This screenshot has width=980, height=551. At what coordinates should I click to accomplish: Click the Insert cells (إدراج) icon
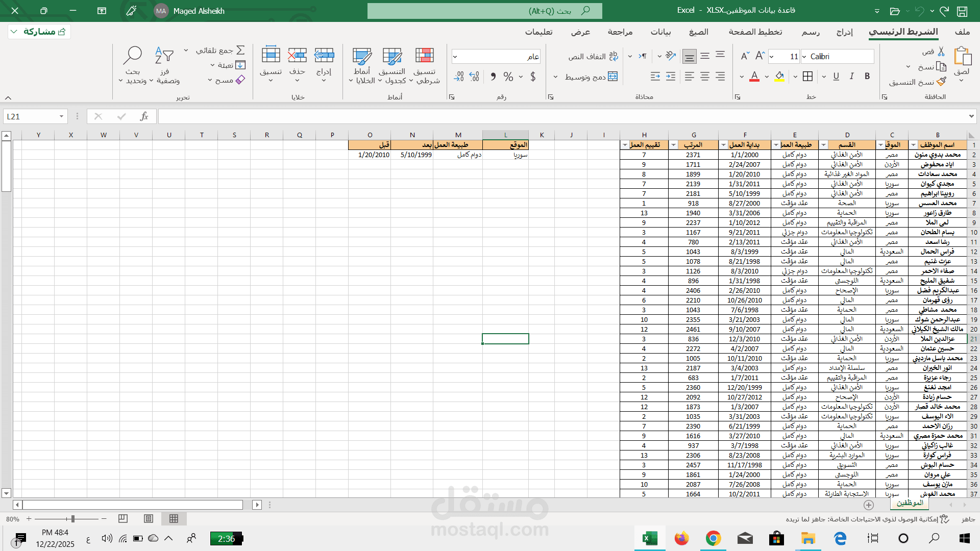(x=324, y=55)
